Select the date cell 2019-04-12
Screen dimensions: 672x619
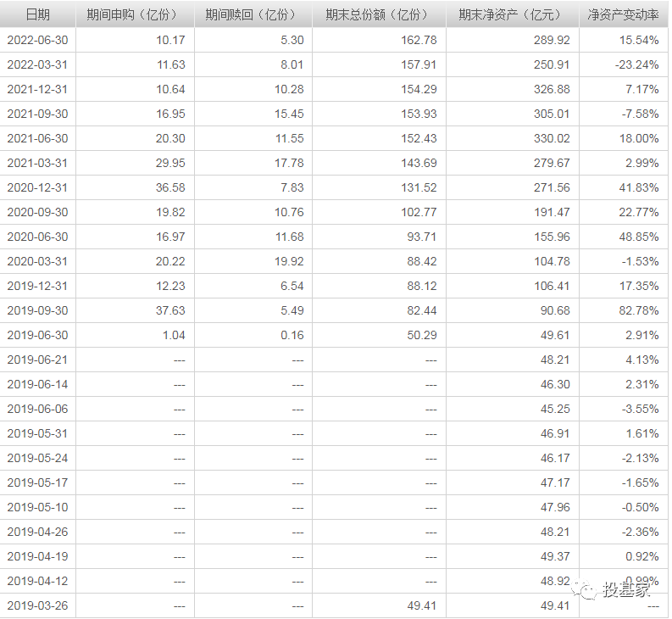38,581
